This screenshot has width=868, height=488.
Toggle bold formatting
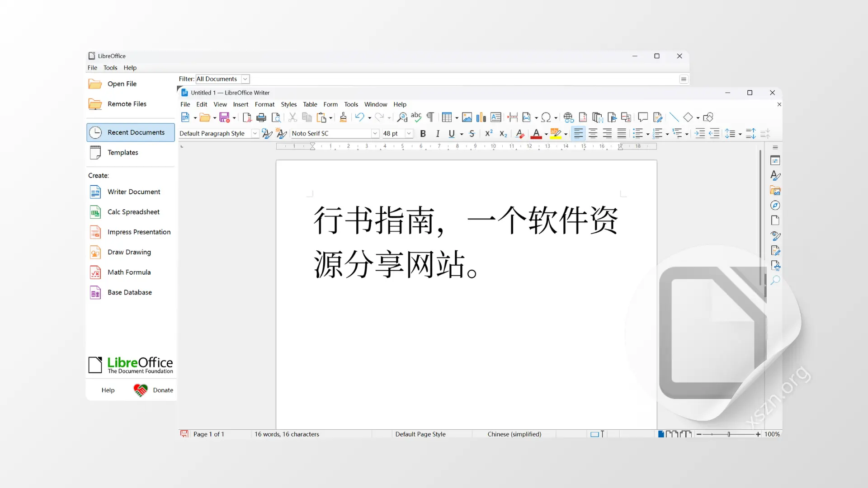tap(423, 133)
